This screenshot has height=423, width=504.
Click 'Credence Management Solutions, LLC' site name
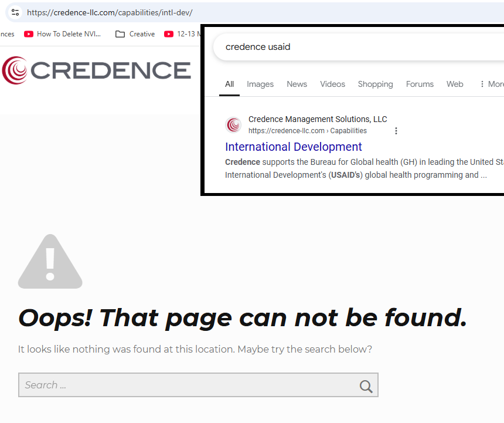(x=318, y=119)
